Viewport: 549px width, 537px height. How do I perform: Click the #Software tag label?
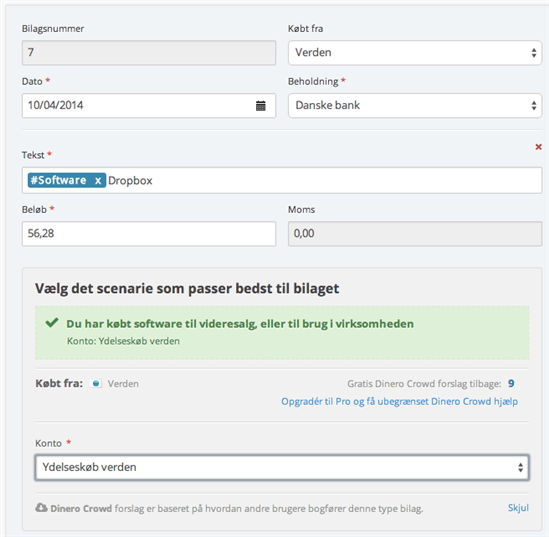[x=58, y=180]
